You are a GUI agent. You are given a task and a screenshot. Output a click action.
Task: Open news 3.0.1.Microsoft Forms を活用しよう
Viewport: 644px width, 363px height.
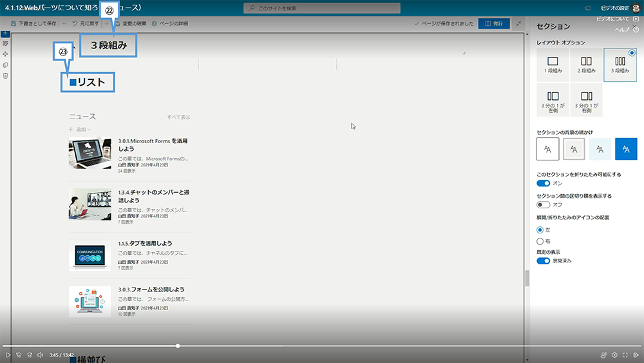153,144
